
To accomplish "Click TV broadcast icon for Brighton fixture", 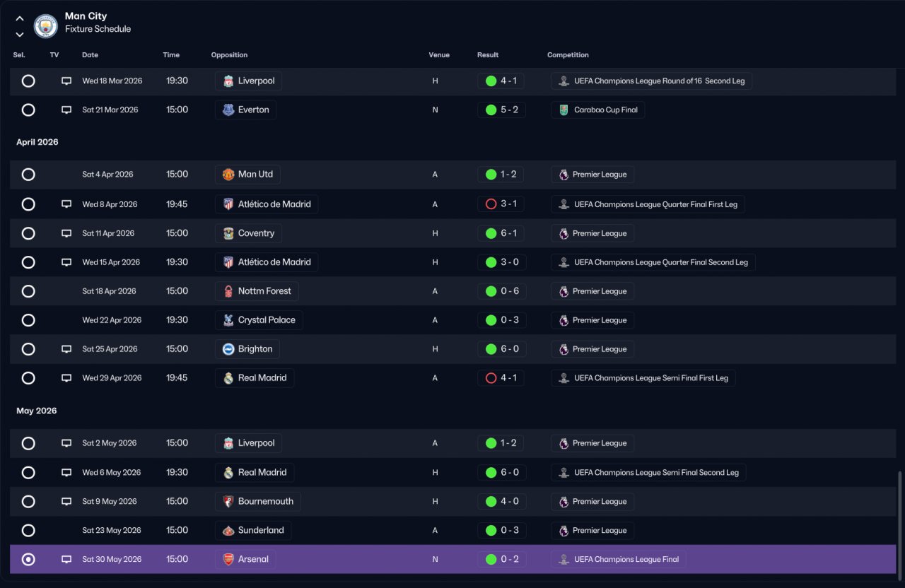I will coord(66,349).
